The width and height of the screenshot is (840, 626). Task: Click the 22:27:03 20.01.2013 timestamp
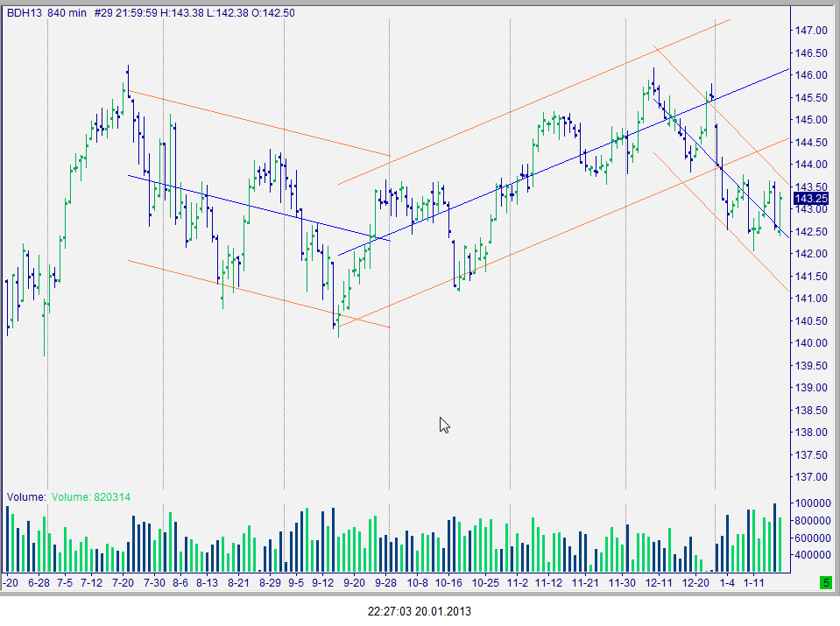pyautogui.click(x=420, y=611)
